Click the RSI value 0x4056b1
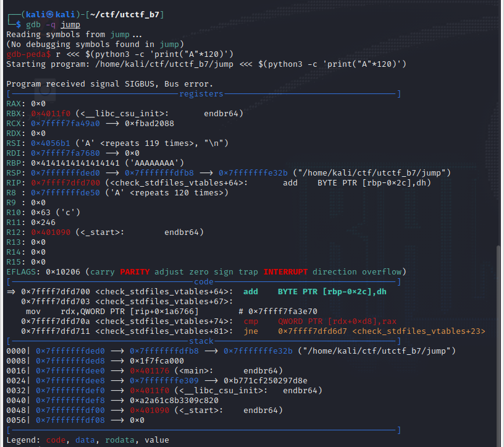The height and width of the screenshot is (447, 504). pyautogui.click(x=51, y=143)
